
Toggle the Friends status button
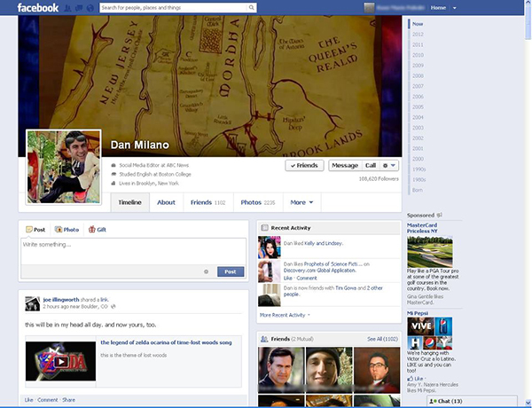coord(304,166)
